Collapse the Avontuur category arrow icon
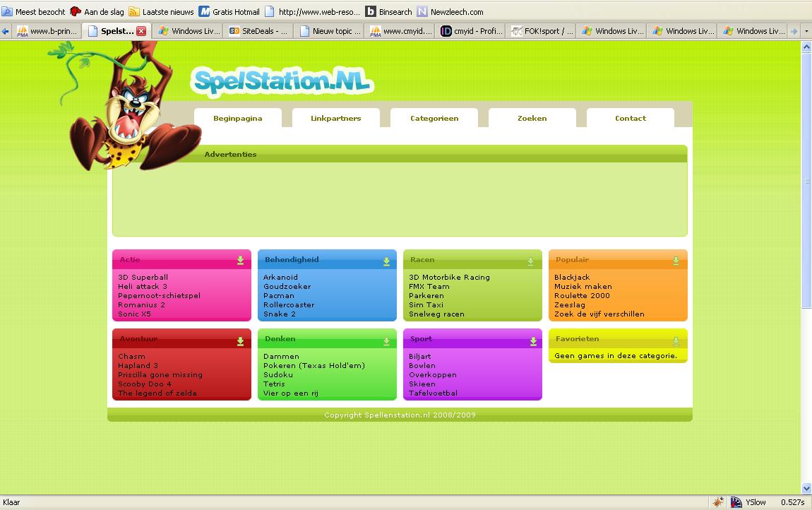 point(240,341)
